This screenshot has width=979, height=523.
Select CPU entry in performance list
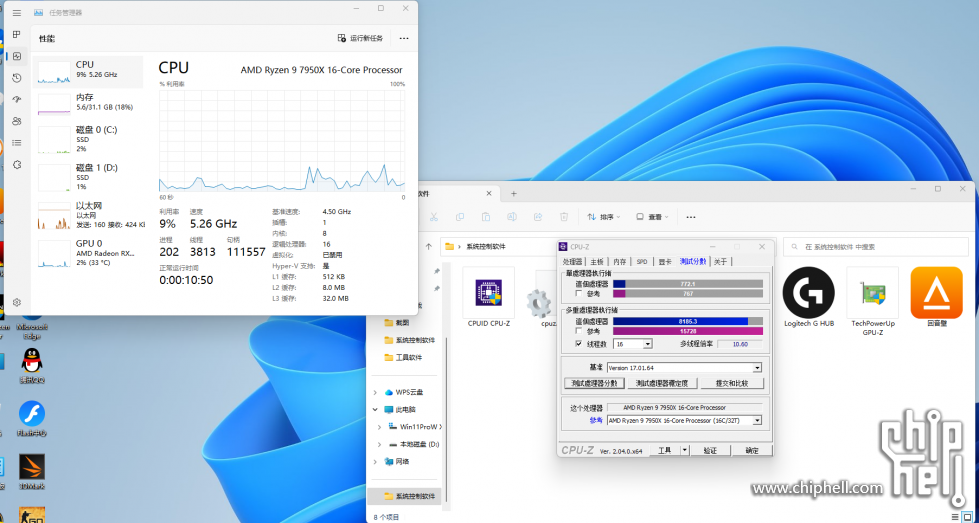coord(88,72)
